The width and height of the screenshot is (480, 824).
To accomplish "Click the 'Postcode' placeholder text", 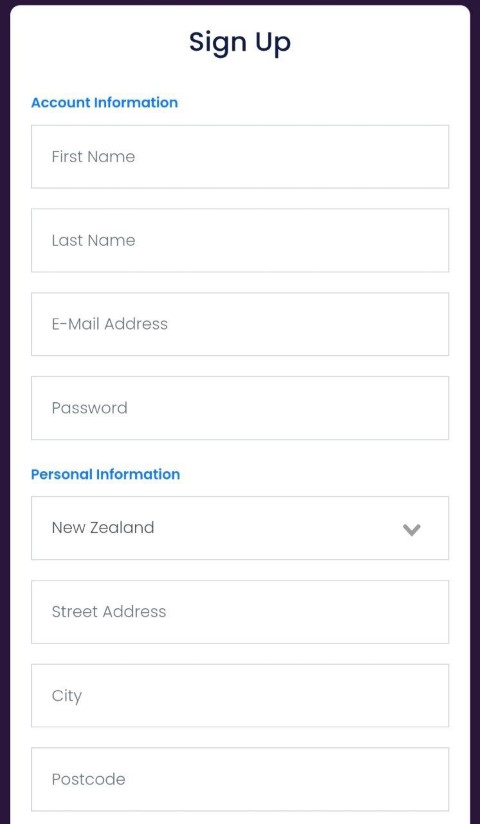I will [x=88, y=779].
